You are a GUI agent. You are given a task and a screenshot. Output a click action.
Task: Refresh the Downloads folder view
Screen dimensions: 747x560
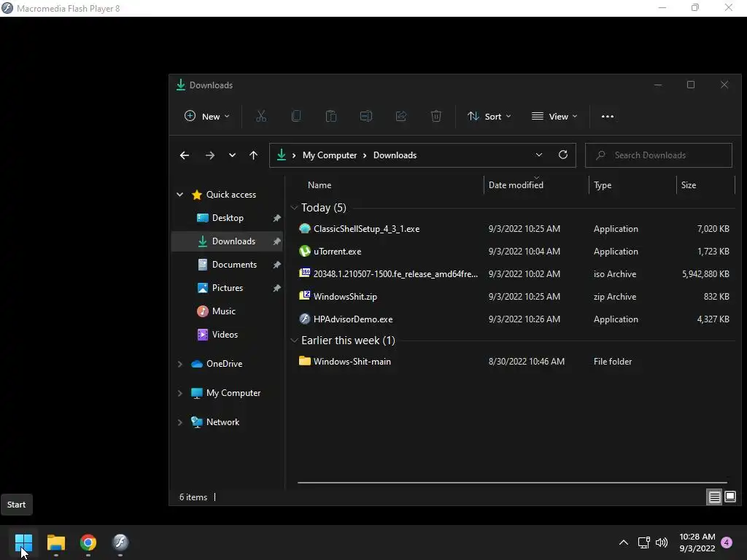563,155
